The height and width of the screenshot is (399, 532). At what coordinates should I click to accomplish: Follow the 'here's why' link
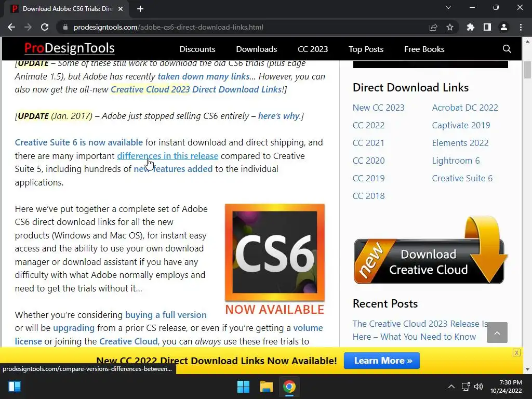[279, 116]
